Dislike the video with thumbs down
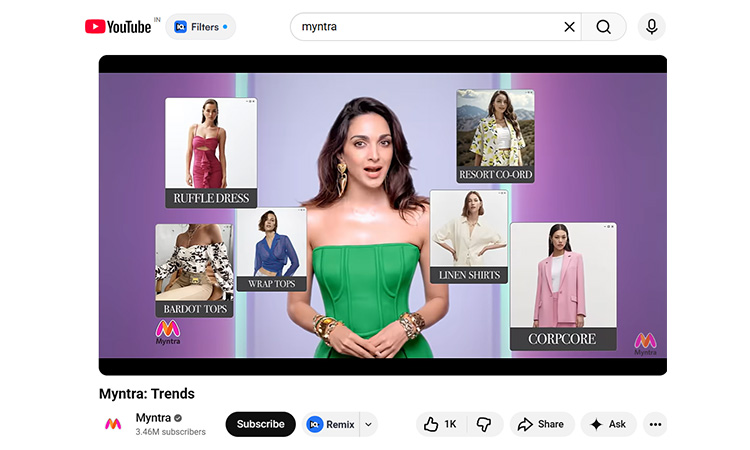 coord(484,424)
